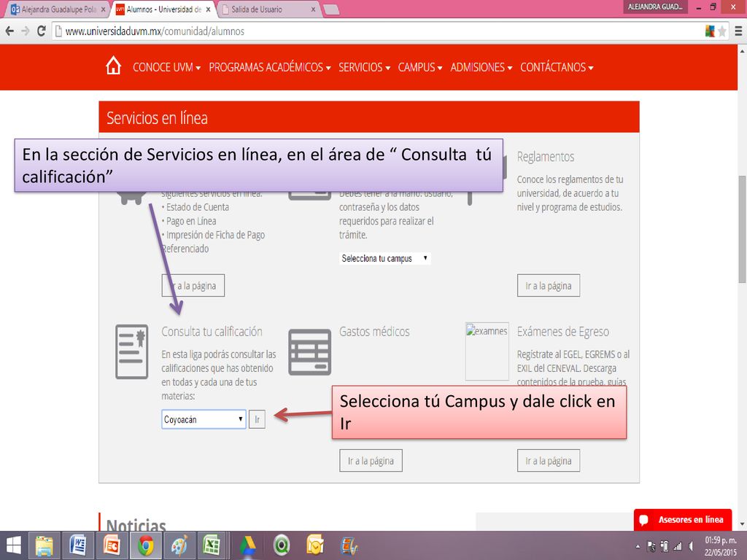The image size is (747, 560).
Task: Go to the UVM home icon
Action: (x=113, y=66)
